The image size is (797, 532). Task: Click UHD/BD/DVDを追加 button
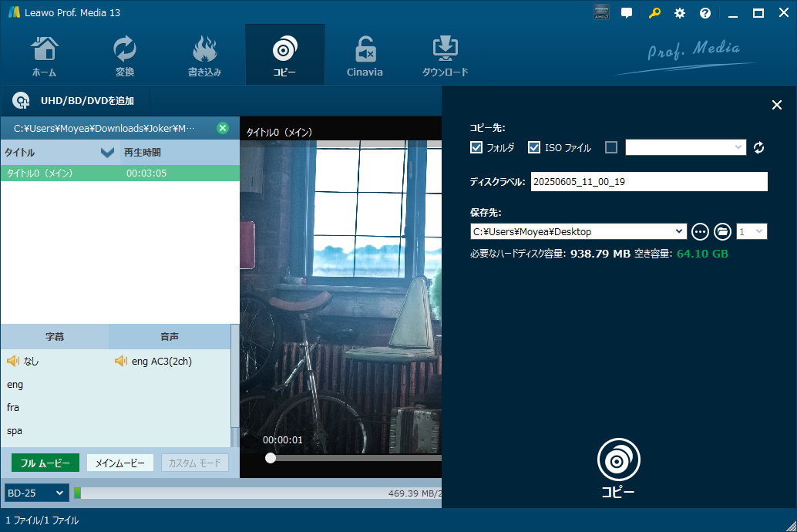[74, 101]
